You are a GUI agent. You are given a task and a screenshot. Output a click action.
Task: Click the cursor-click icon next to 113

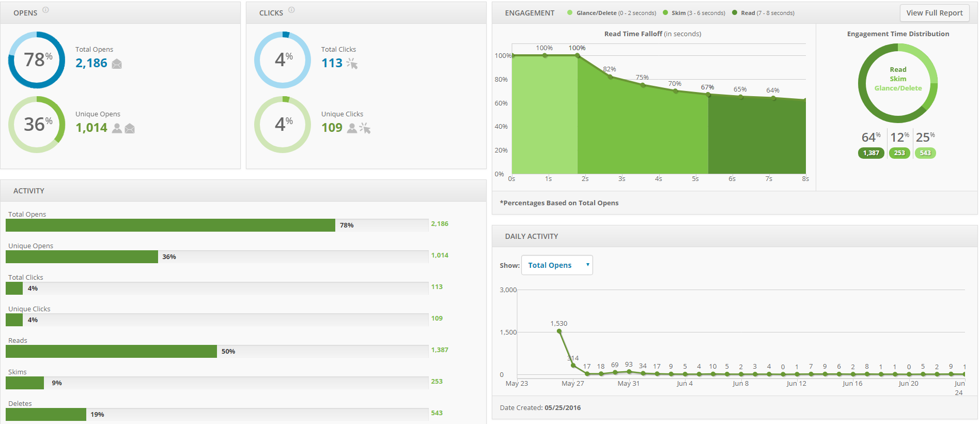352,64
